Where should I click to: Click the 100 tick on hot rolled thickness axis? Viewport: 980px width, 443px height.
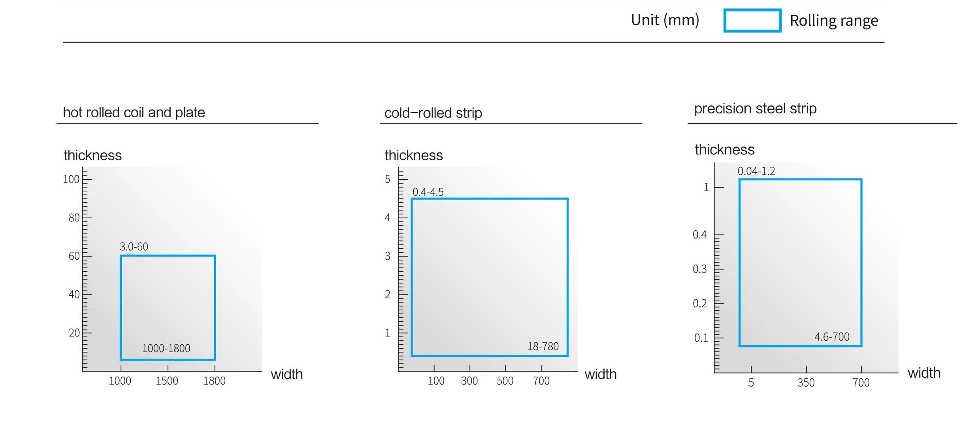click(71, 179)
